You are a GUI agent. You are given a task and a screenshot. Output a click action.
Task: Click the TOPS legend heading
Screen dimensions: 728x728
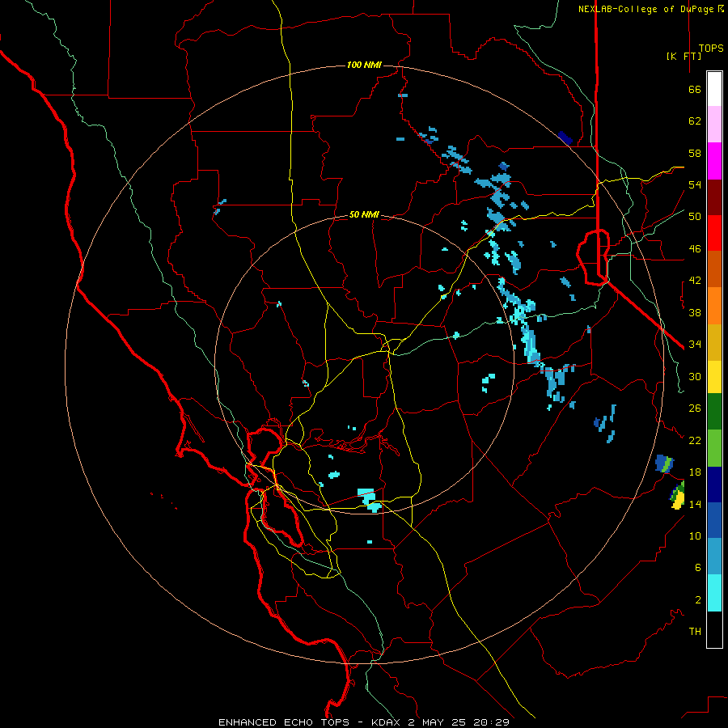click(x=711, y=48)
